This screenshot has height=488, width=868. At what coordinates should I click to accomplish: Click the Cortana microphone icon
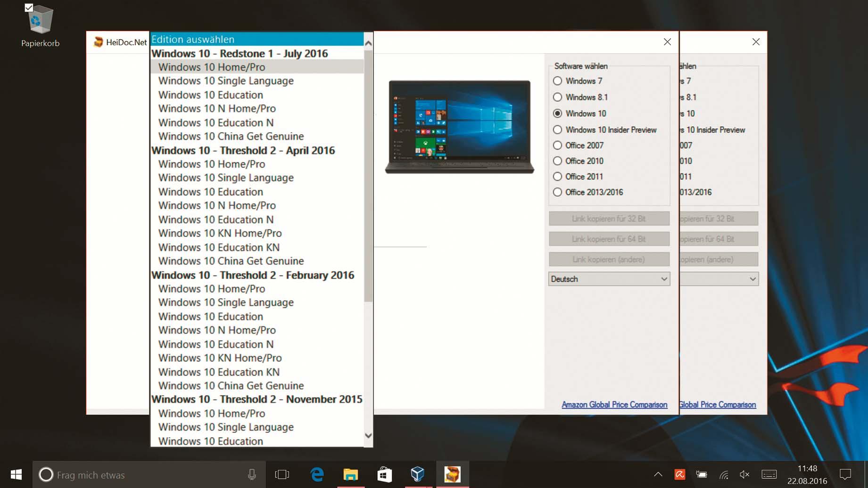[x=252, y=474]
